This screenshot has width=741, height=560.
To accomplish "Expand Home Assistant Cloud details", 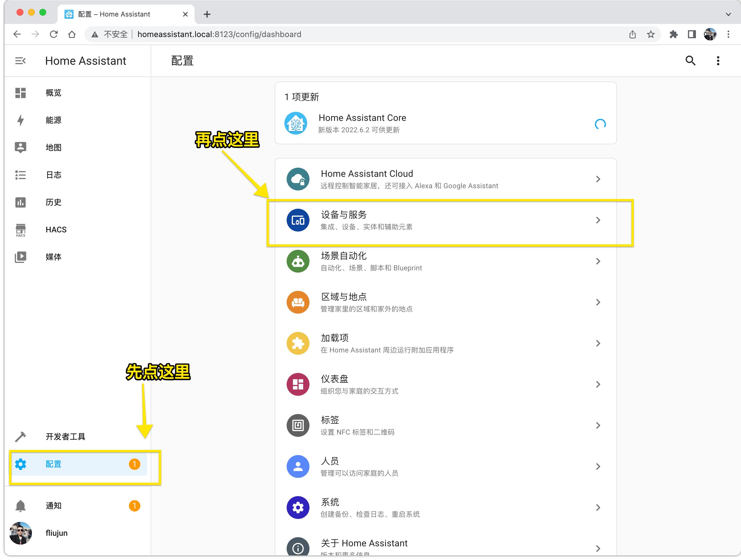I will click(598, 179).
